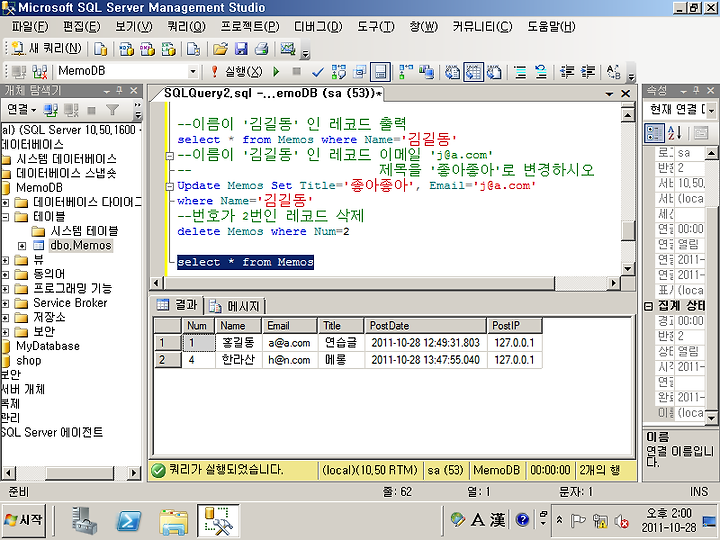
Task: Click Specify Values for Template Parameters icon
Action: [613, 72]
